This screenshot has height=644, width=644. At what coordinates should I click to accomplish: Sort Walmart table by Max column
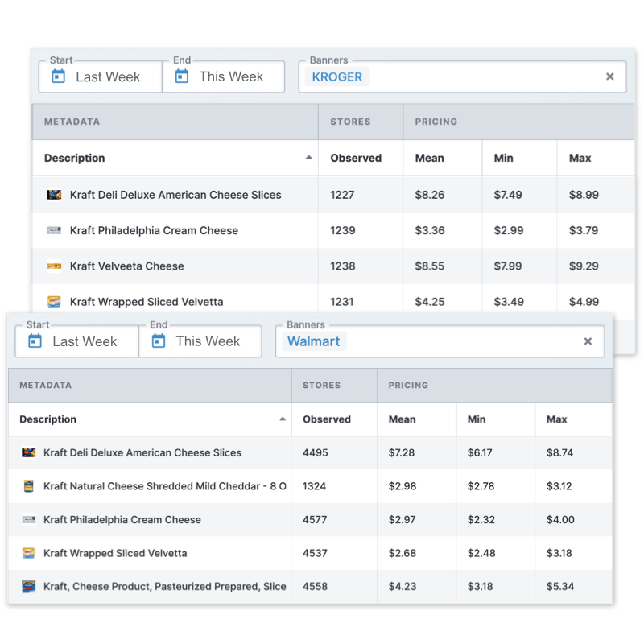point(556,419)
